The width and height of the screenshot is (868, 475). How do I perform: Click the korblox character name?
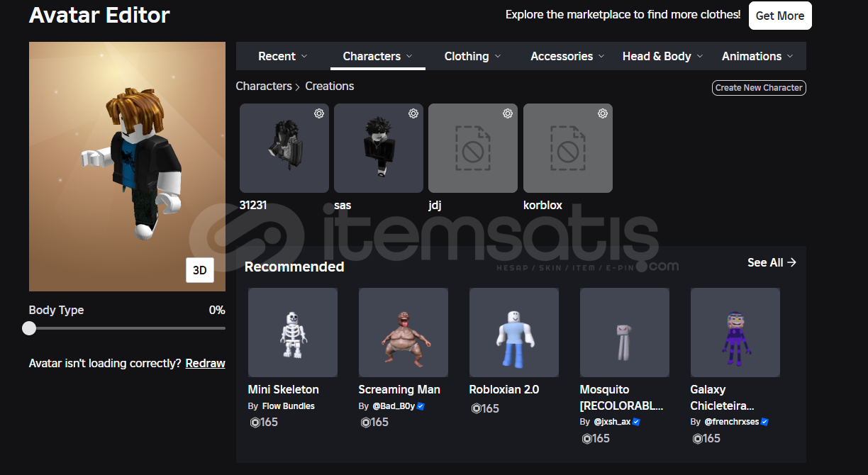542,205
